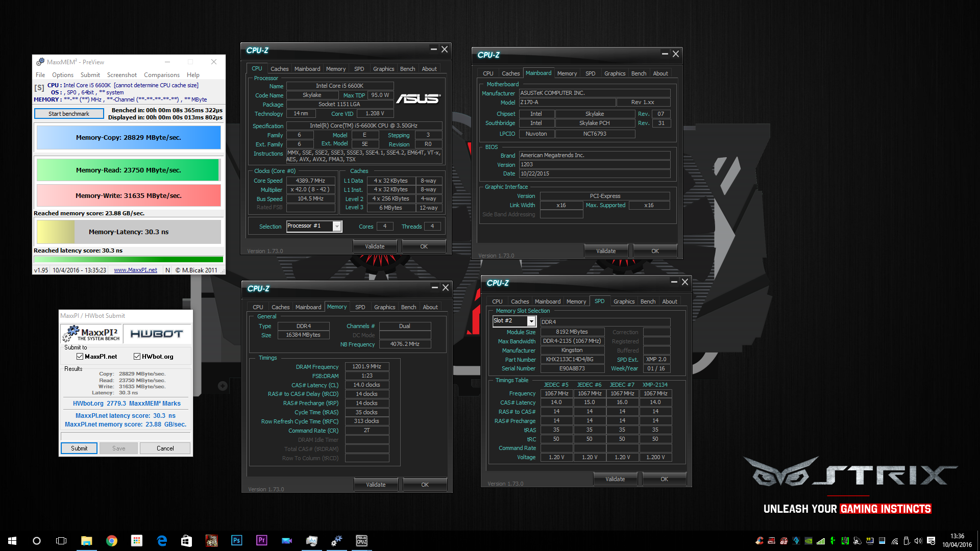The image size is (980, 551).
Task: Open the Help menu in MaxxMEM
Action: point(193,75)
